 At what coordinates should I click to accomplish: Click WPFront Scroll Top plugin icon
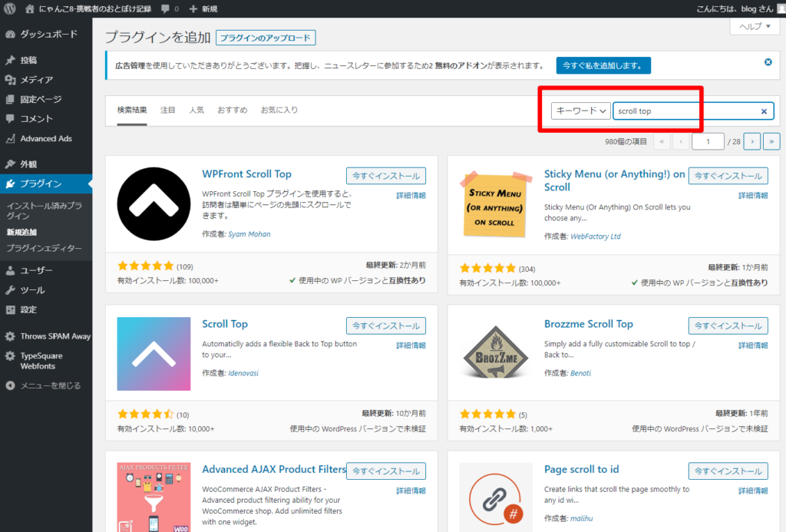(154, 204)
